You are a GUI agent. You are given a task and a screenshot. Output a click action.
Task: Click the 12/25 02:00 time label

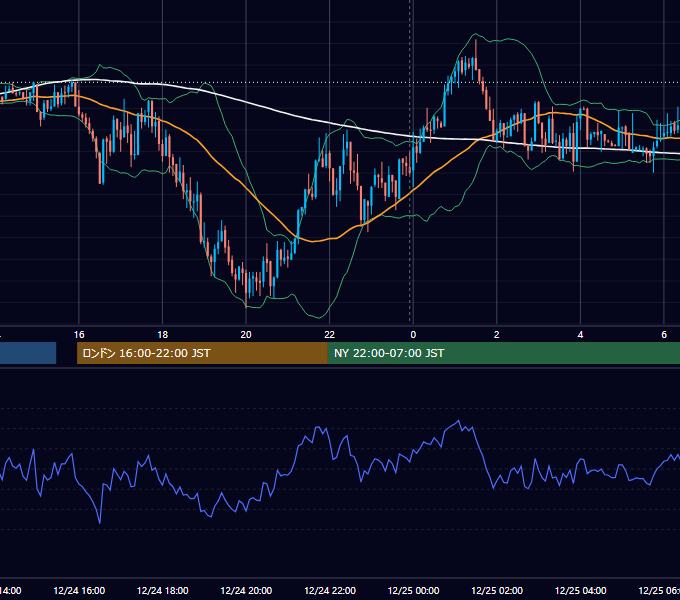(497, 590)
